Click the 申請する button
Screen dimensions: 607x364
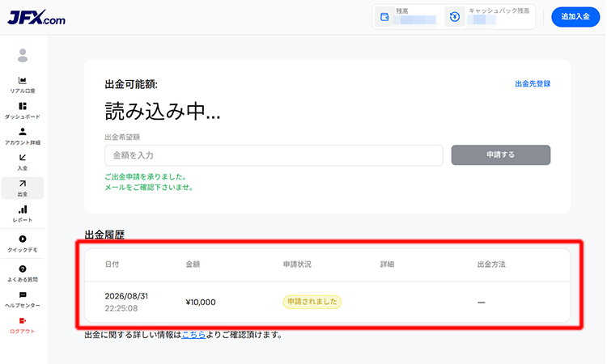(x=500, y=154)
